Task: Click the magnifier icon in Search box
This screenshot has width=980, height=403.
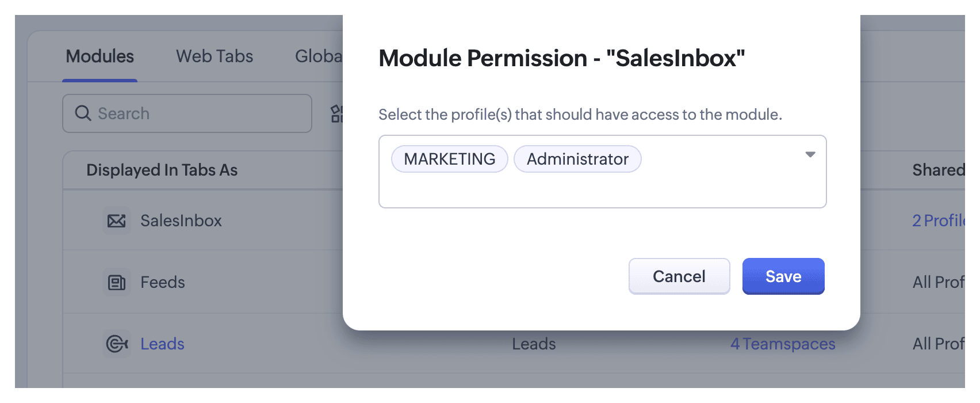Action: pyautogui.click(x=83, y=113)
